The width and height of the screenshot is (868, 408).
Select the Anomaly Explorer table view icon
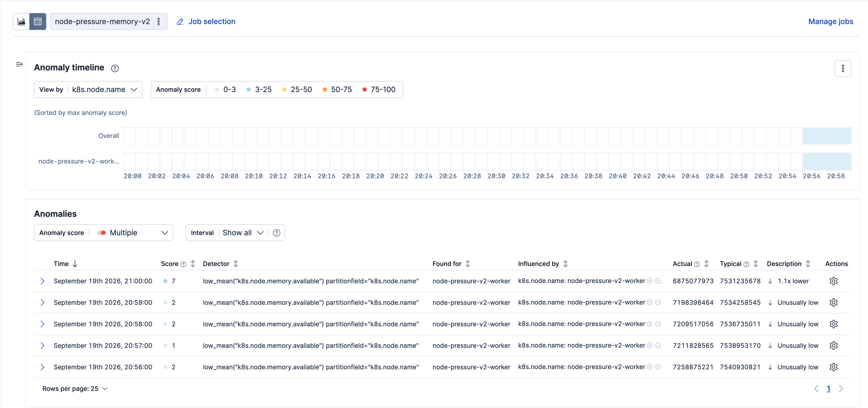[x=38, y=22]
